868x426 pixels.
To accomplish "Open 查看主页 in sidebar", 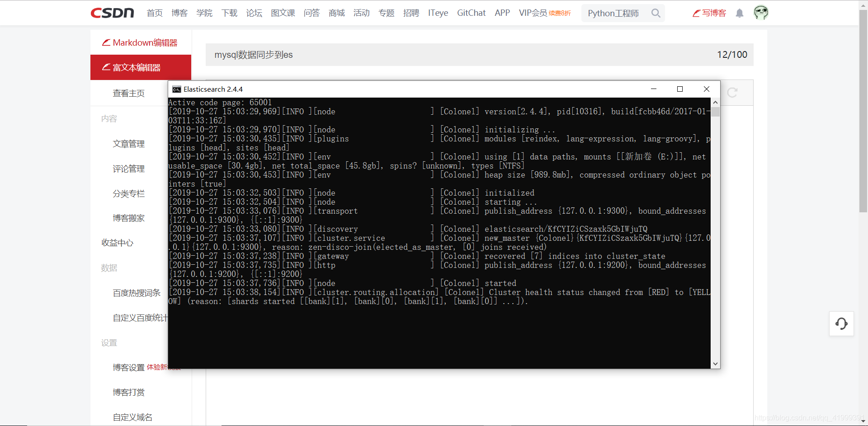I will point(129,93).
